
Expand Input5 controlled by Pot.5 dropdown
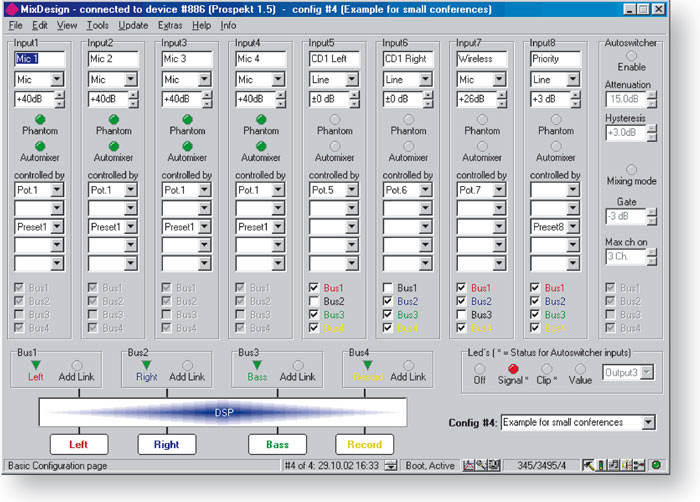[x=355, y=190]
